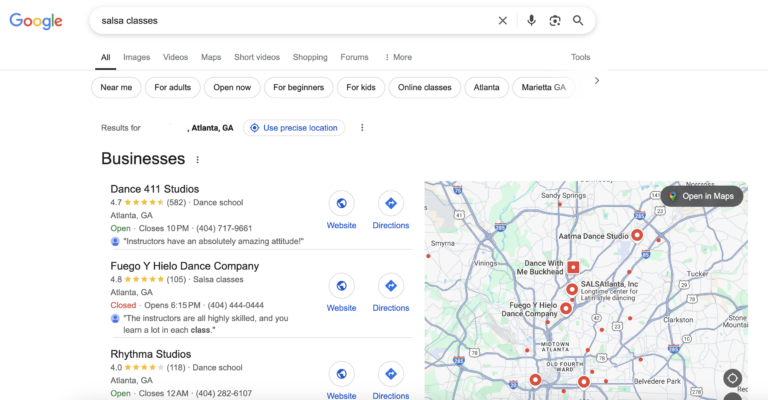Click the Rhythma Studios phone (404) 282-6107
Viewport: 768px width, 400px height.
coord(224,393)
